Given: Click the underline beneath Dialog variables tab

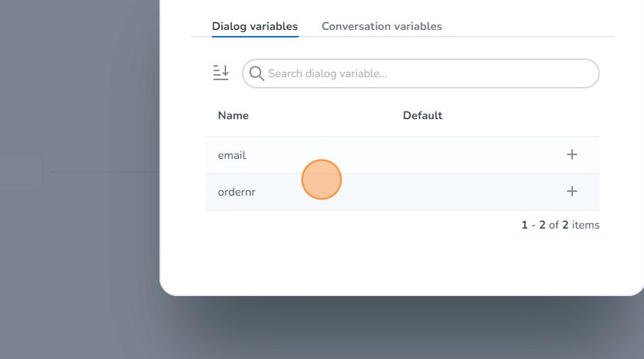Looking at the screenshot, I should click(255, 36).
